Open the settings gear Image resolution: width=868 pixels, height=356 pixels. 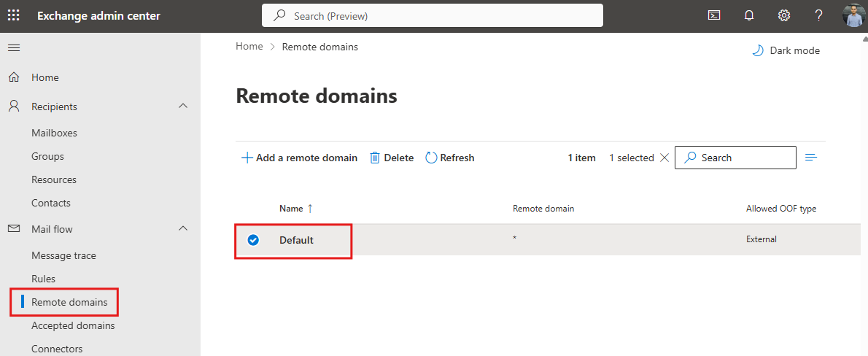(784, 15)
